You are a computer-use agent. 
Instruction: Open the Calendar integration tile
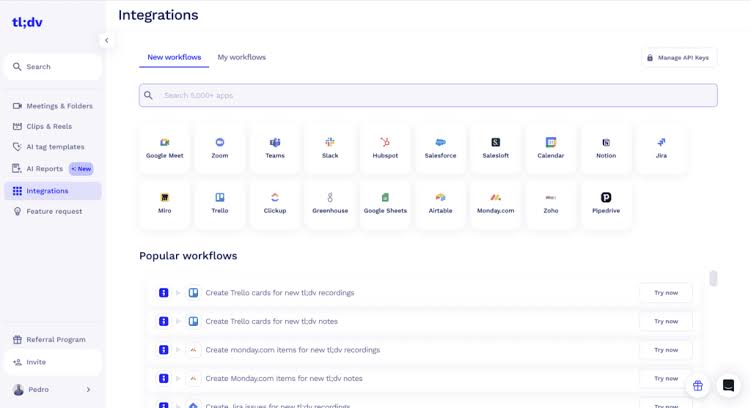coord(551,148)
